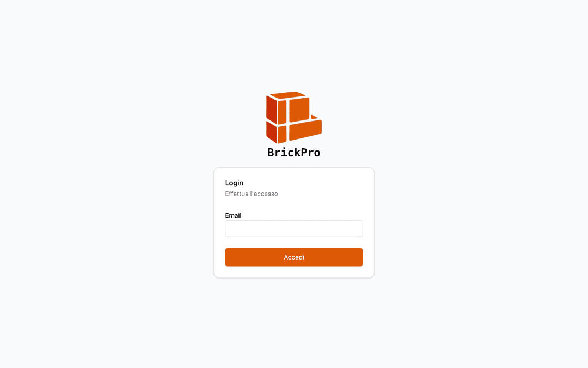Place cursor in the Email box
588x368 pixels.
click(294, 228)
